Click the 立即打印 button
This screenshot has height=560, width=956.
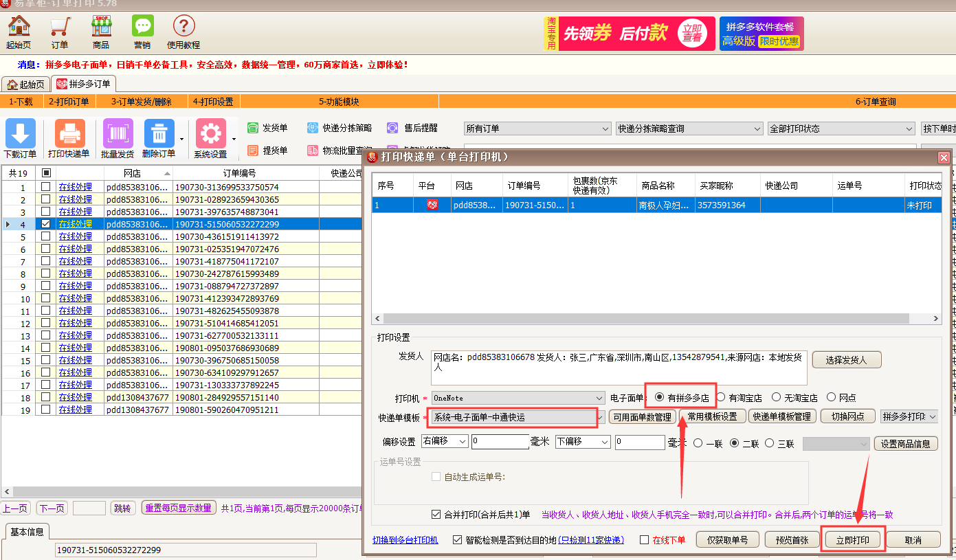[853, 540]
